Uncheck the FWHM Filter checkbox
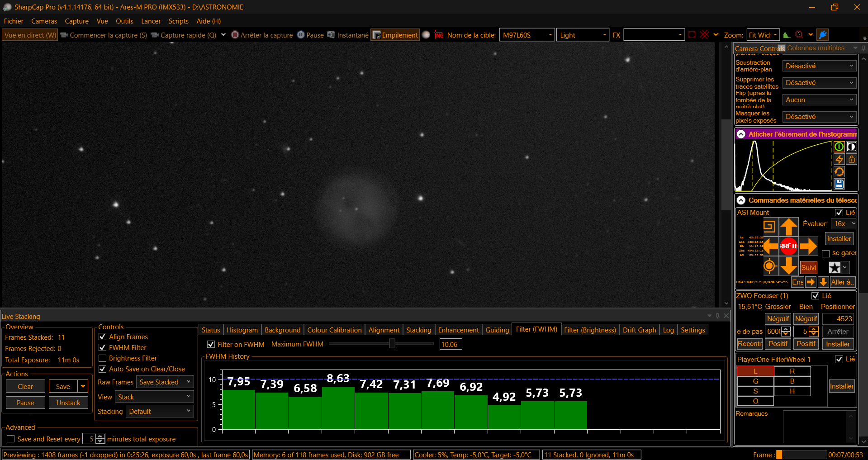868x460 pixels. (x=103, y=347)
